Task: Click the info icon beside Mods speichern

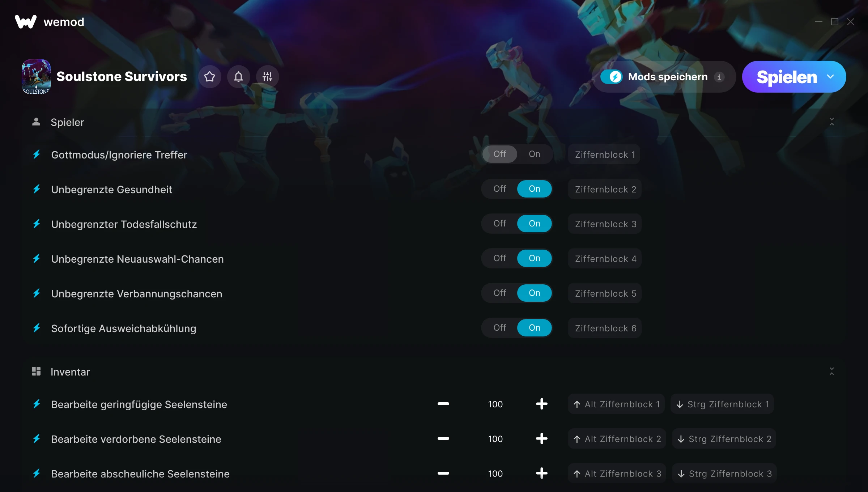Action: [719, 77]
